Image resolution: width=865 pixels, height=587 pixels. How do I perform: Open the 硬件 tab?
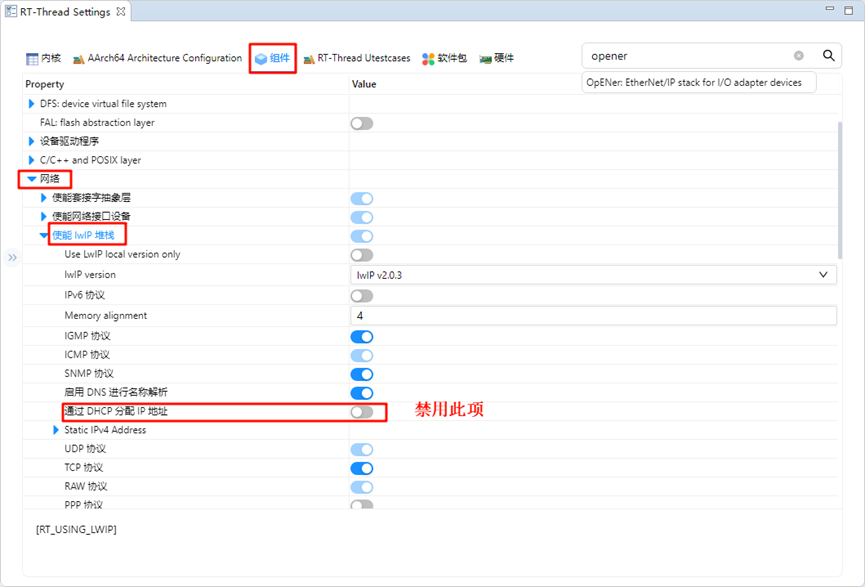pyautogui.click(x=496, y=58)
